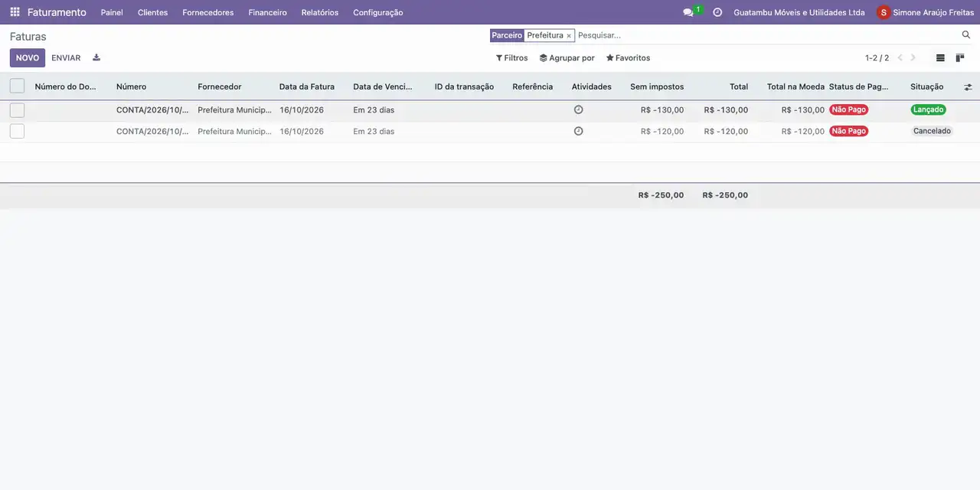Image resolution: width=980 pixels, height=490 pixels.
Task: Click the Faturamento app title
Action: 57,12
